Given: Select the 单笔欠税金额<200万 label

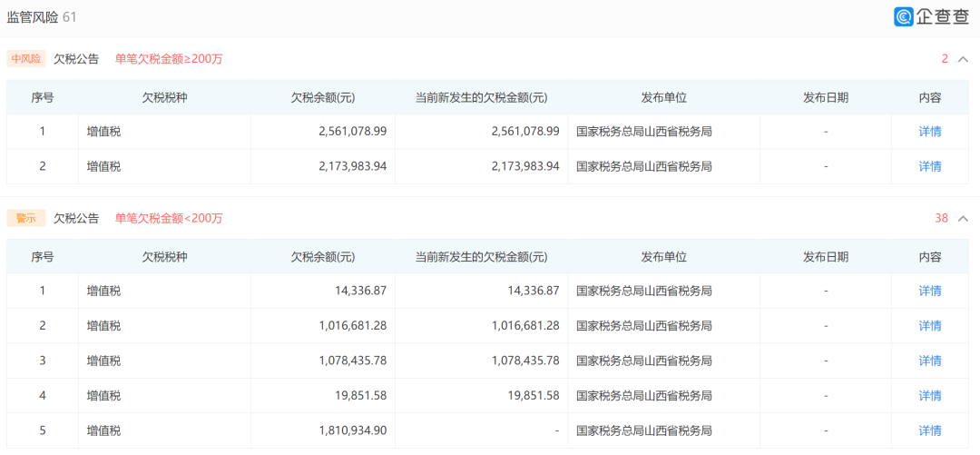Looking at the screenshot, I should pos(169,219).
